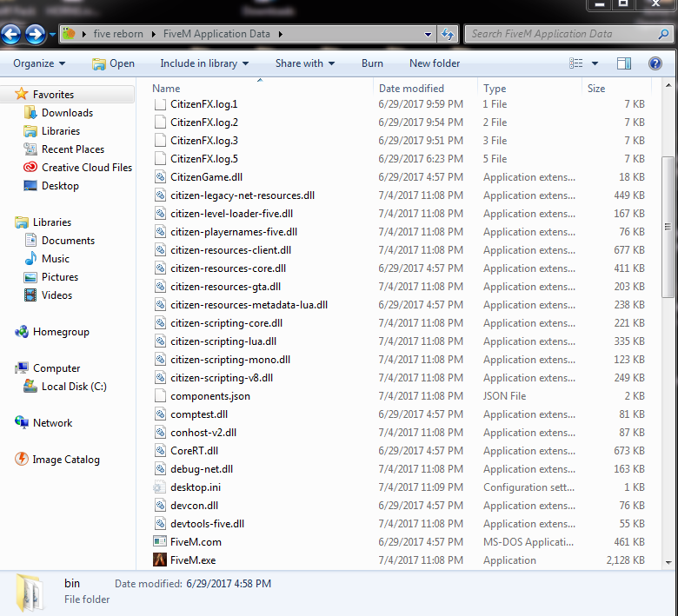Open Downloads in Favorites
678x616 pixels.
click(x=67, y=113)
